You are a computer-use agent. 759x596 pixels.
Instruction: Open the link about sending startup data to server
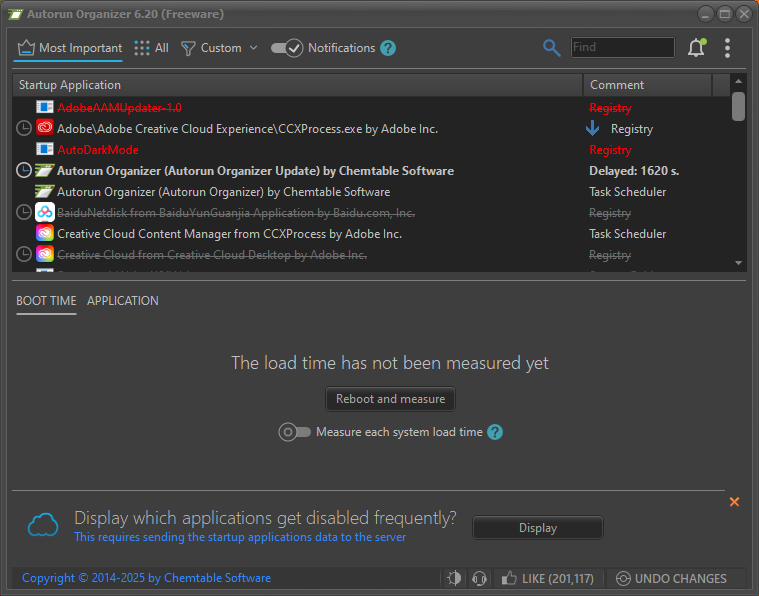pyautogui.click(x=240, y=537)
